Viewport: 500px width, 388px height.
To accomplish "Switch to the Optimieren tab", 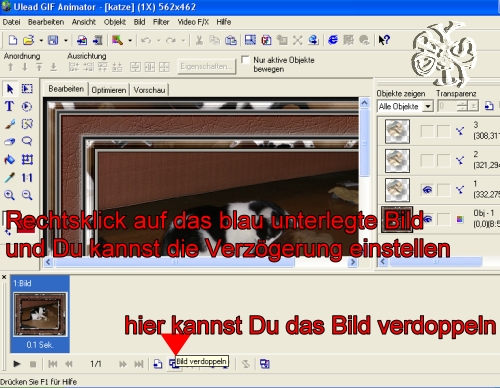I will (x=109, y=90).
